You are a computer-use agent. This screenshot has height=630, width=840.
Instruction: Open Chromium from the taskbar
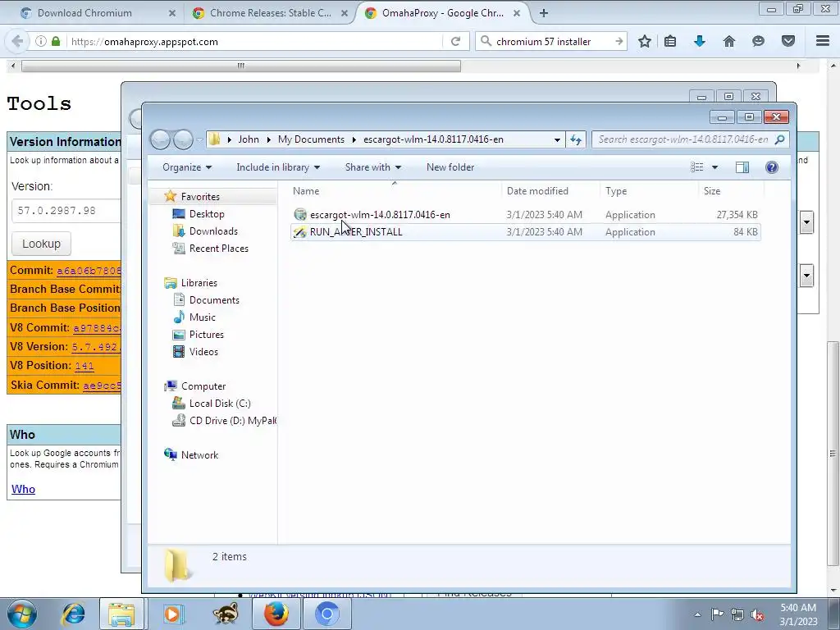click(326, 614)
